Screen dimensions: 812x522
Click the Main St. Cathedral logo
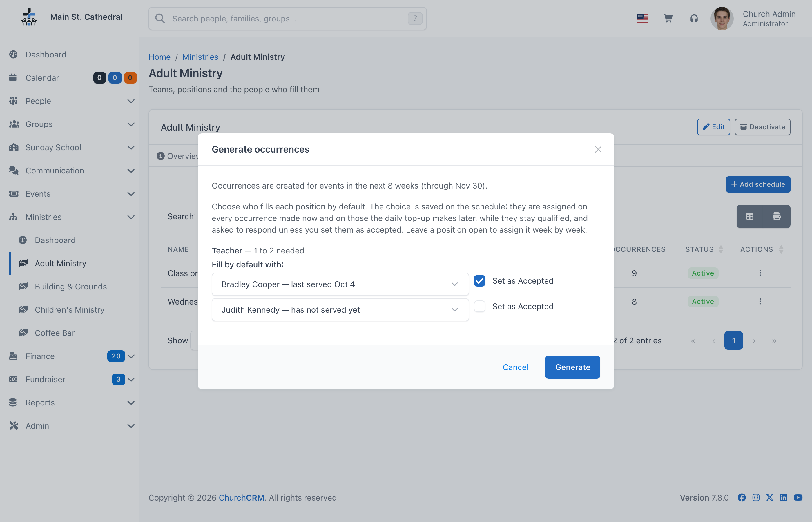(x=29, y=17)
